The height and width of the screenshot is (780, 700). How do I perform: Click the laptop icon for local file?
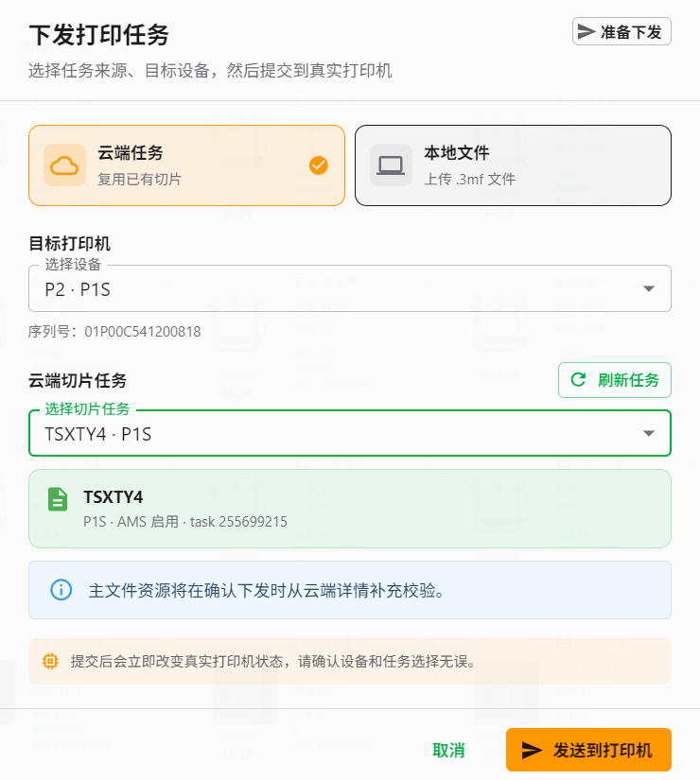click(391, 165)
